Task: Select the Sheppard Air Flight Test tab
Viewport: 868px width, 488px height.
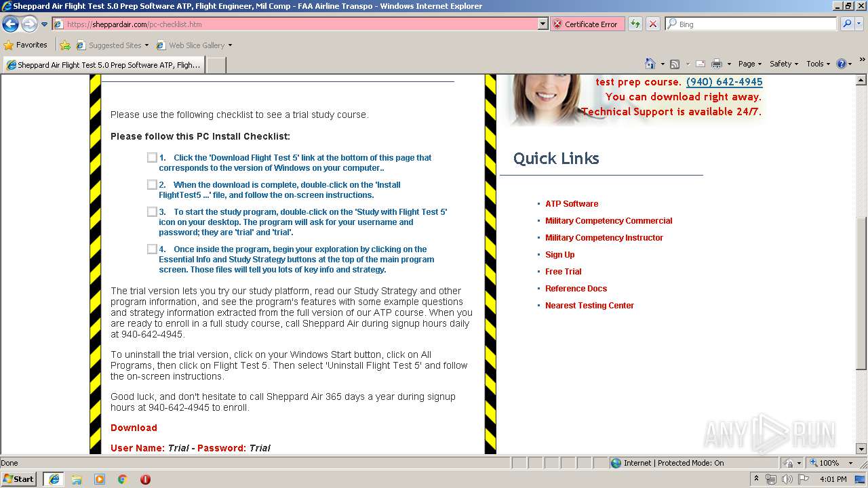Action: (103, 65)
